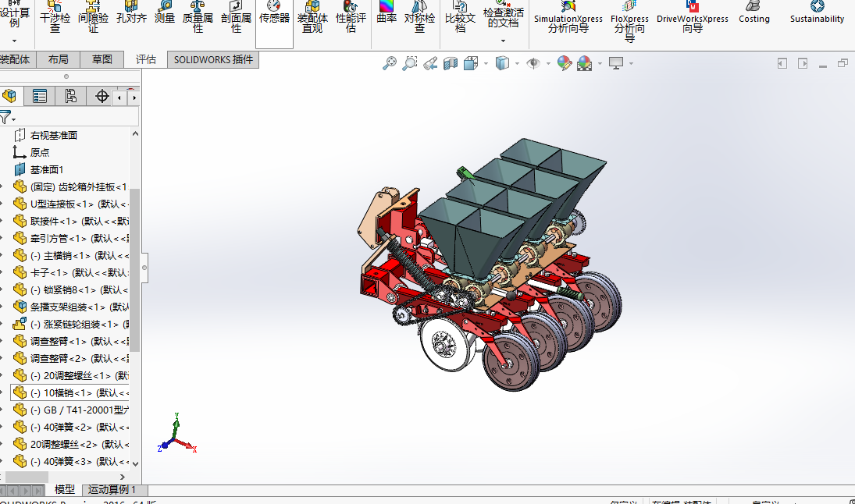Show Curvature (曲率) display
855x504 pixels.
pos(387,13)
